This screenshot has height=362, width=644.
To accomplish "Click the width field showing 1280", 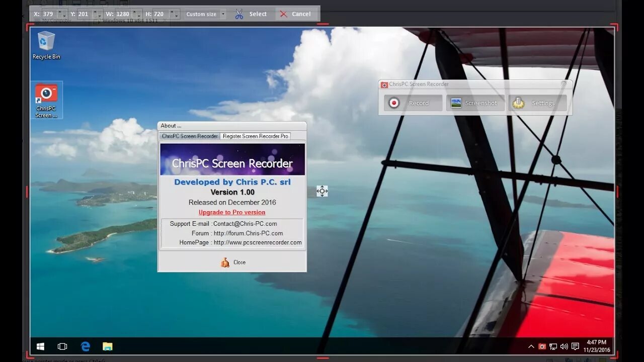I will (123, 14).
